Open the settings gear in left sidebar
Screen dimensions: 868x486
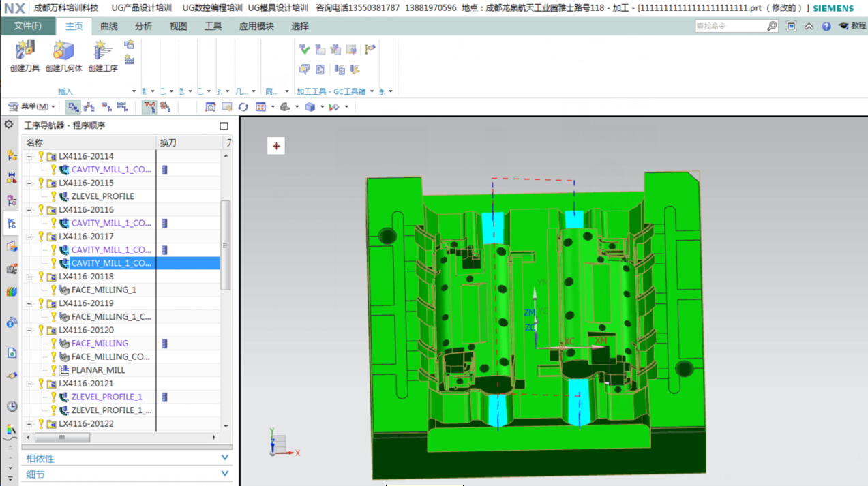tap(9, 125)
